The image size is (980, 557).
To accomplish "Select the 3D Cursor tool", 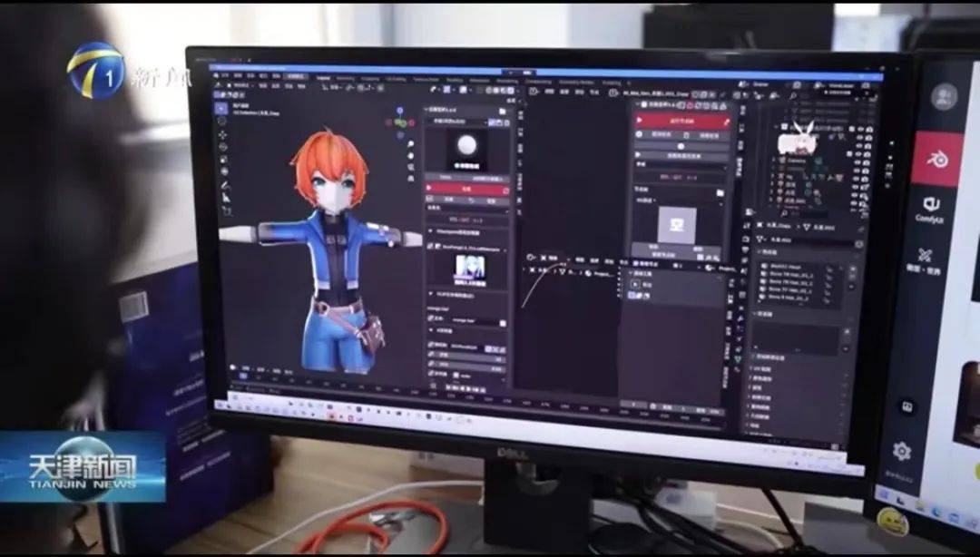I will click(x=222, y=122).
